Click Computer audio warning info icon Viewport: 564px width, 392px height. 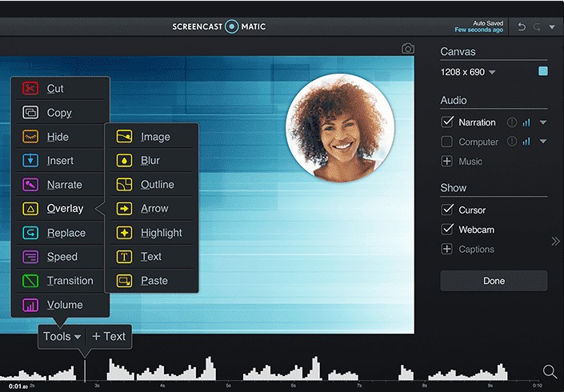[x=511, y=142]
